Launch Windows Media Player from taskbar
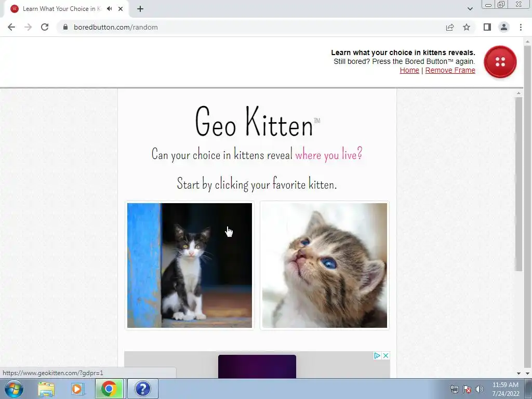The image size is (532, 399). pos(77,389)
